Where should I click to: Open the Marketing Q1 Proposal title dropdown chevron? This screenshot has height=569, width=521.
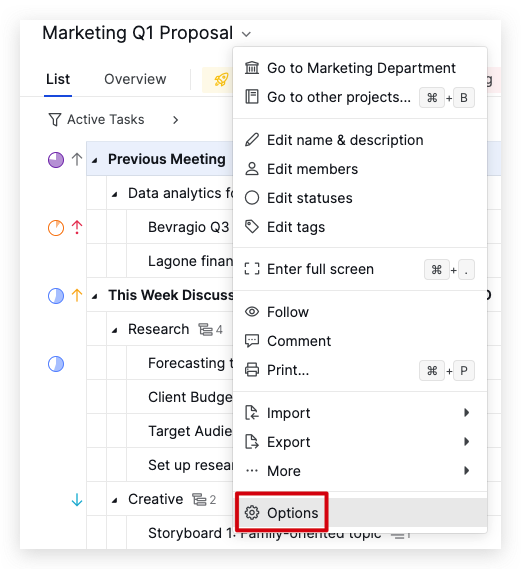click(x=246, y=34)
